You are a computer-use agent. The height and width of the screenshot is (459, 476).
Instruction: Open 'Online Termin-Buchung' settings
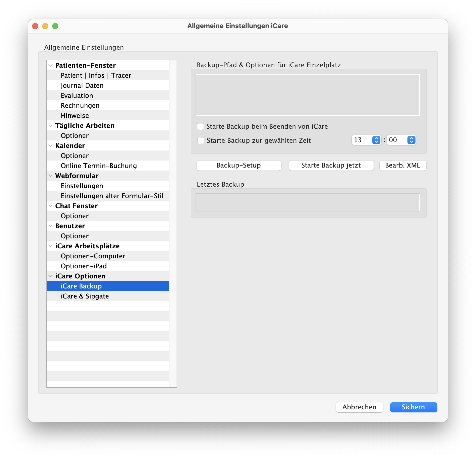[x=99, y=166]
